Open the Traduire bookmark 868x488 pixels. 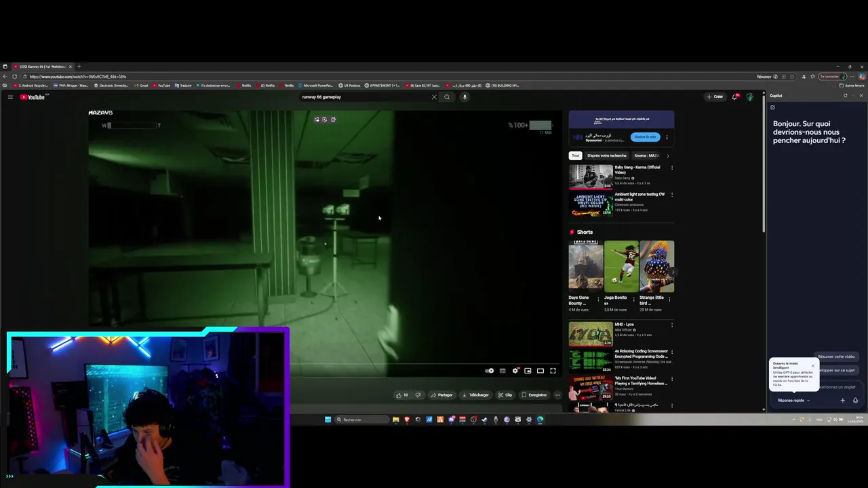click(x=183, y=85)
